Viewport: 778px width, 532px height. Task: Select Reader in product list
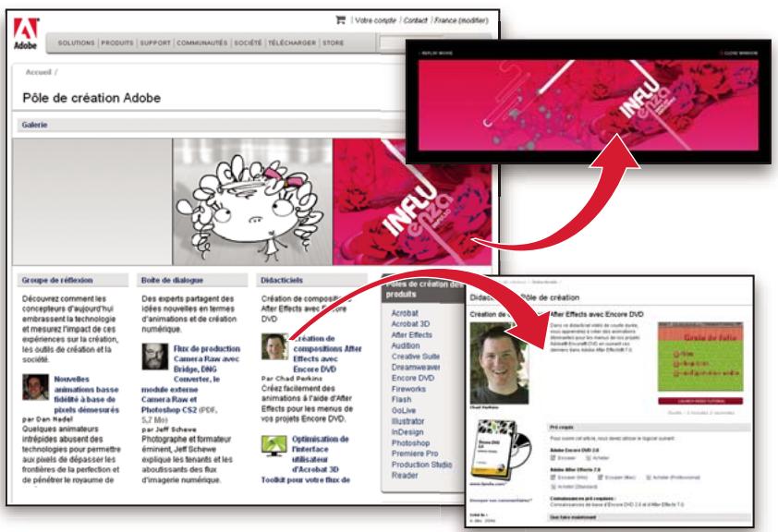405,476
